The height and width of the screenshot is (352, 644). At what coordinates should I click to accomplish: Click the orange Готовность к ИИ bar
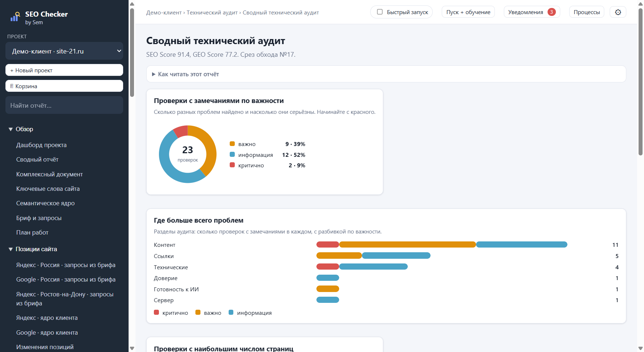(328, 289)
